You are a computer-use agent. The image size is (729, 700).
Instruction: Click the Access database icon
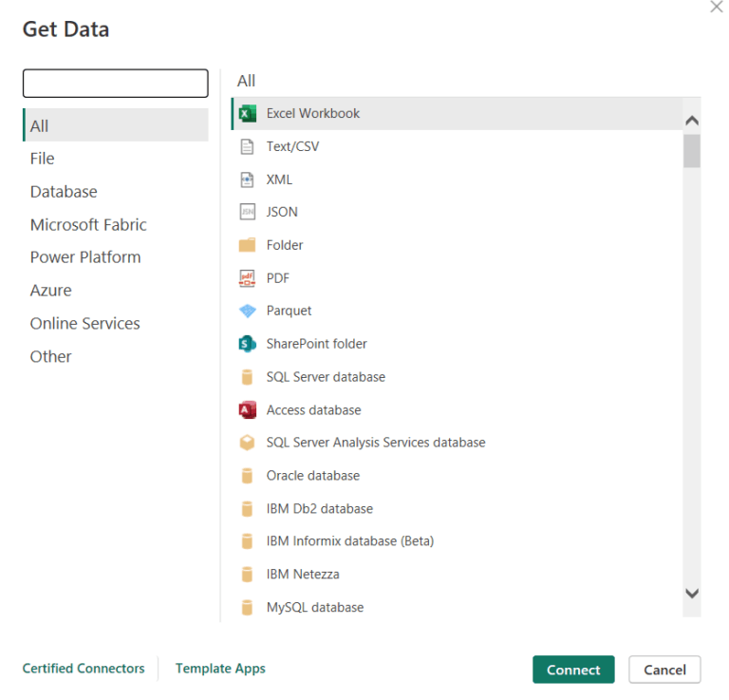tap(248, 409)
